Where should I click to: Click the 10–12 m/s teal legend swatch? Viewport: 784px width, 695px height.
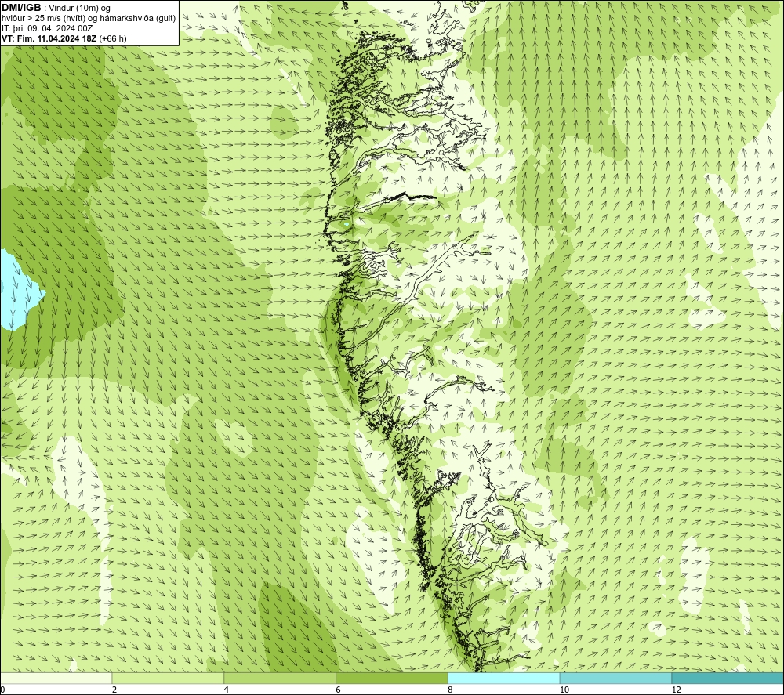pos(616,678)
